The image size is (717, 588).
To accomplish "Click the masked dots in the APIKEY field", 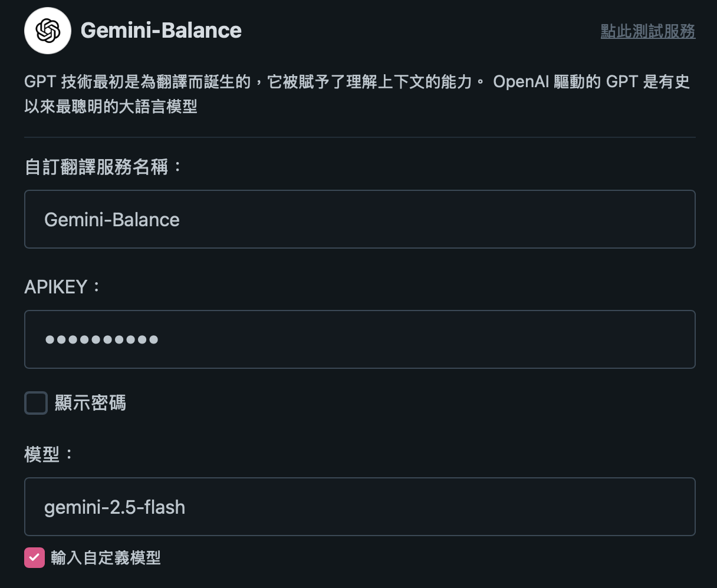I will (101, 339).
